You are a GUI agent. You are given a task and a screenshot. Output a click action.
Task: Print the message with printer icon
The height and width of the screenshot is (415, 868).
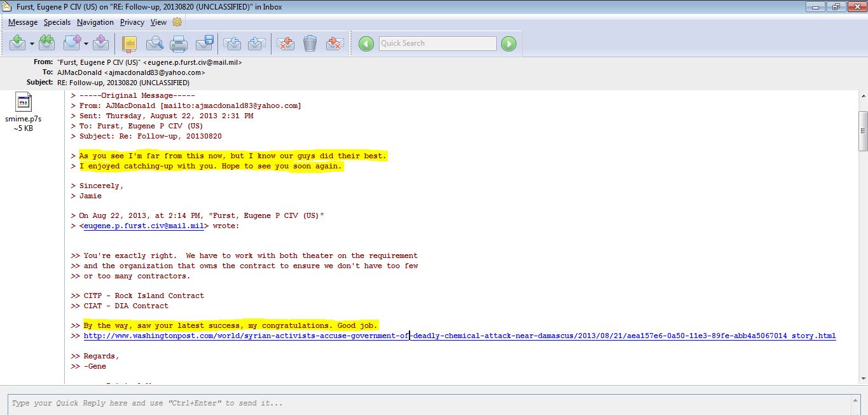[x=179, y=43]
